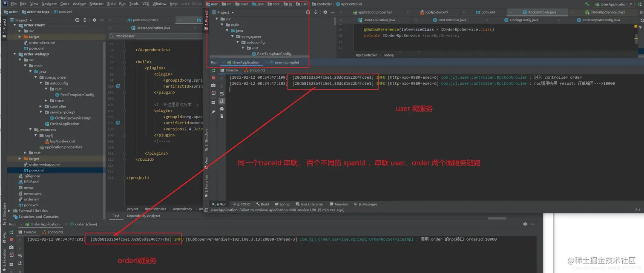Image resolution: width=644 pixels, height=273 pixels.
Task: Collapse the com.jzj.user package
Action: pos(233,37)
